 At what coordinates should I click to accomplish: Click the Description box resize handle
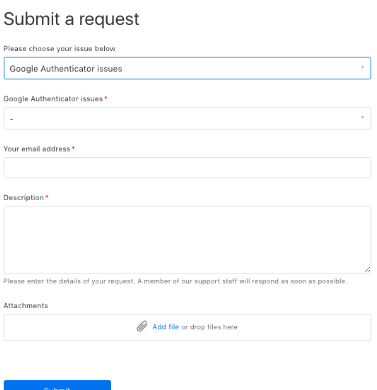click(367, 270)
